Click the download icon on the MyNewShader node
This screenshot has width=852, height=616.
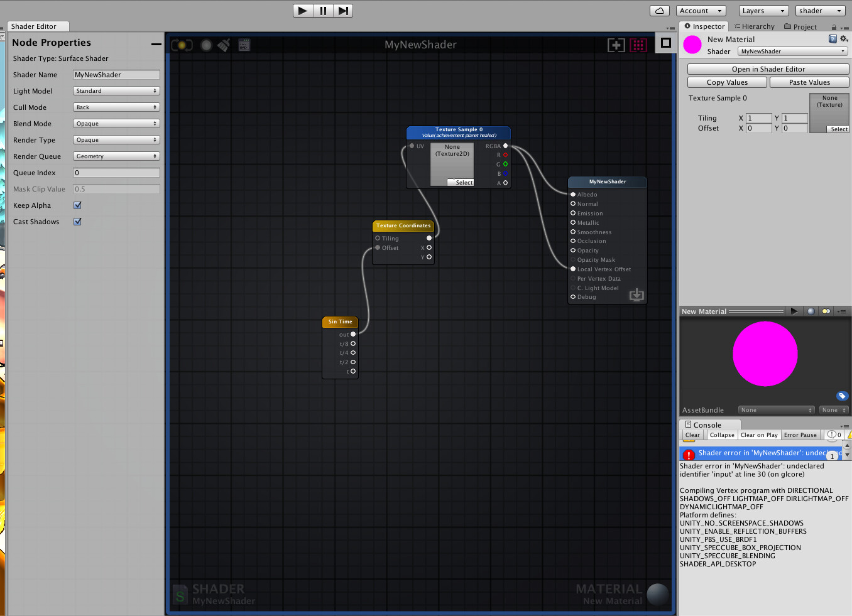coord(636,294)
